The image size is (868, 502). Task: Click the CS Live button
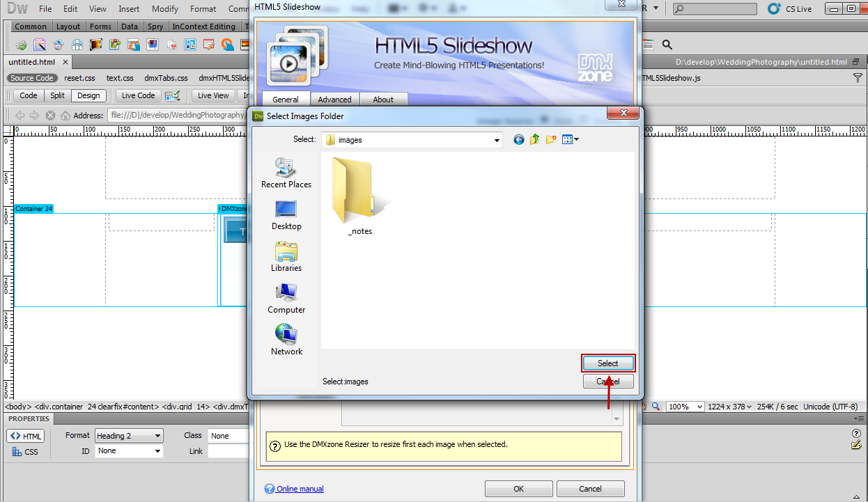pos(790,9)
